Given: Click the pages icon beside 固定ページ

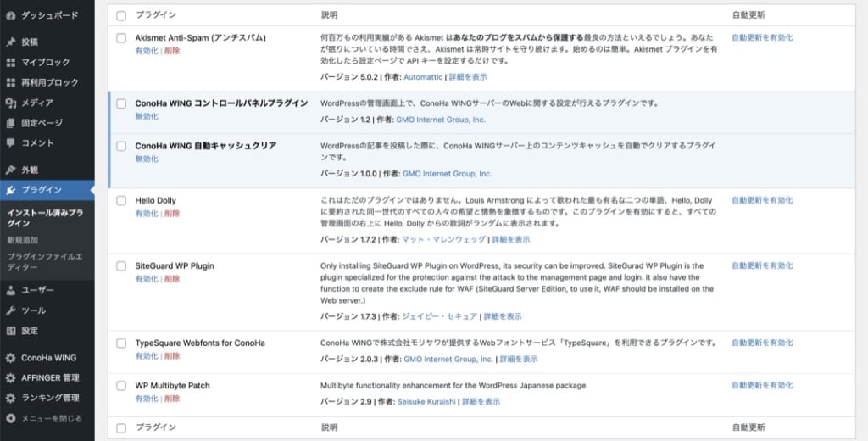Looking at the screenshot, I should 10,123.
